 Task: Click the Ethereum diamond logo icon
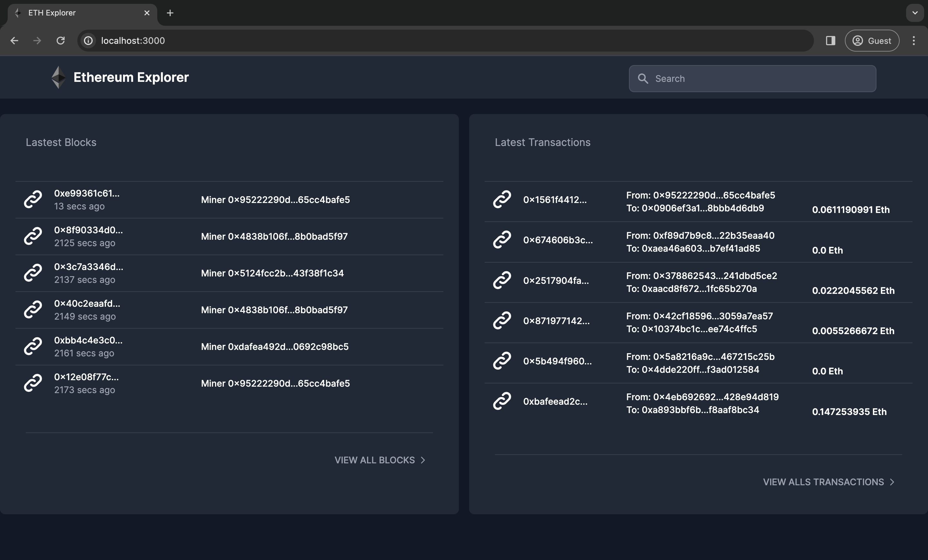[58, 77]
